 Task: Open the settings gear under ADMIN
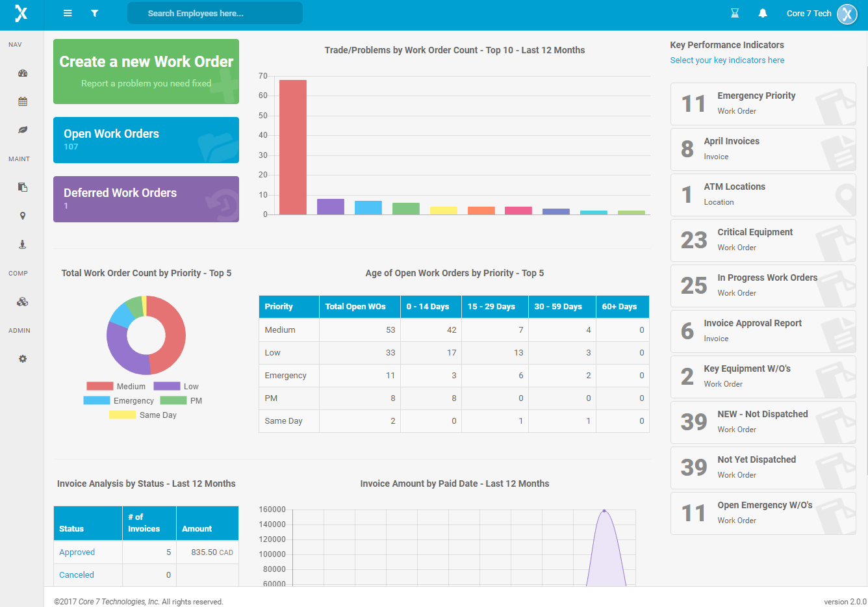23,359
